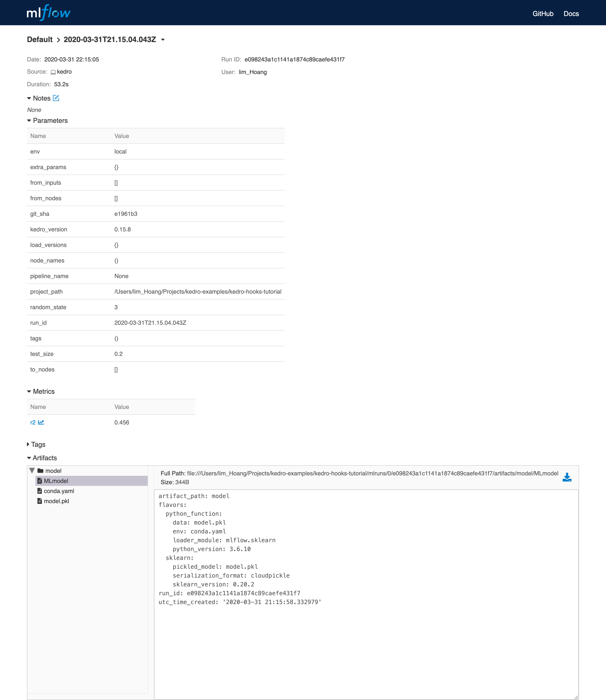Click the model folder icon
Viewport: 606px width, 700px height.
click(x=41, y=471)
